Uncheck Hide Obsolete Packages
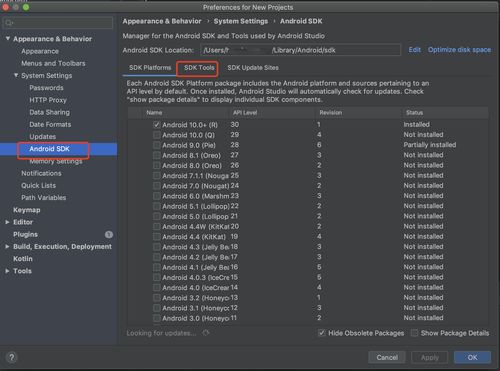 321,333
